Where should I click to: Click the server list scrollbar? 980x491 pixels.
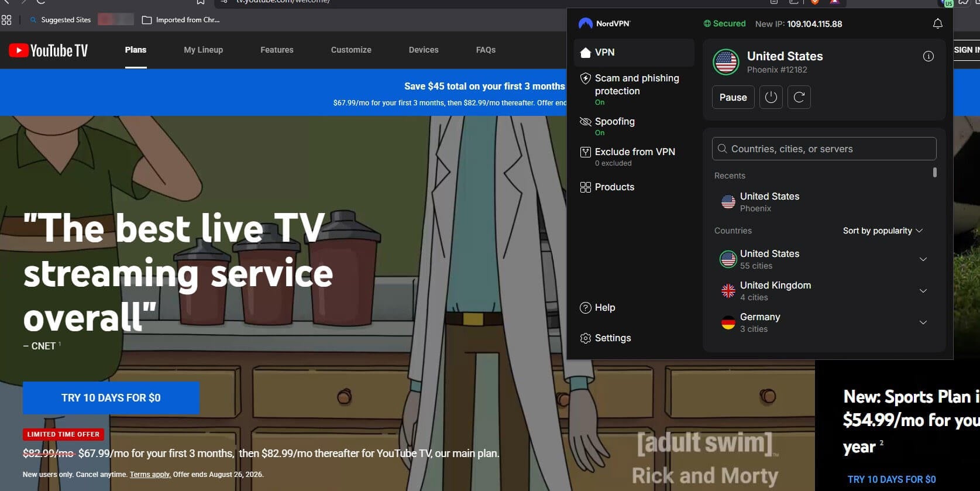point(935,172)
